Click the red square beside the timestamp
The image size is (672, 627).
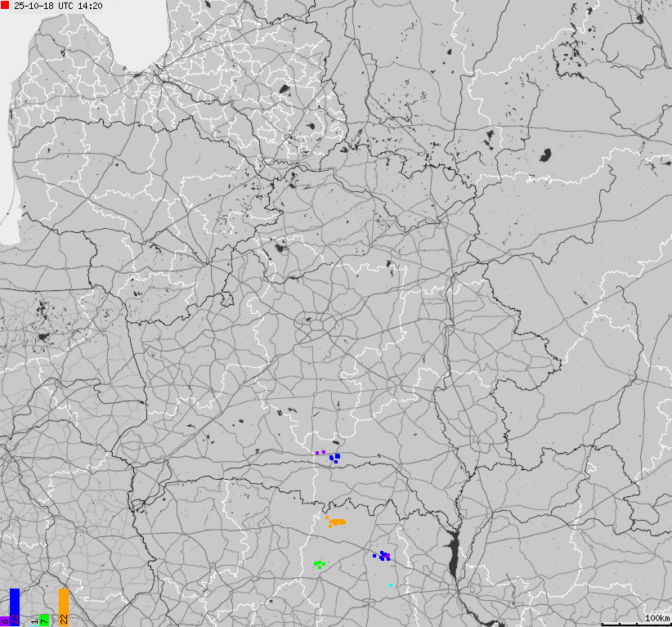point(6,5)
